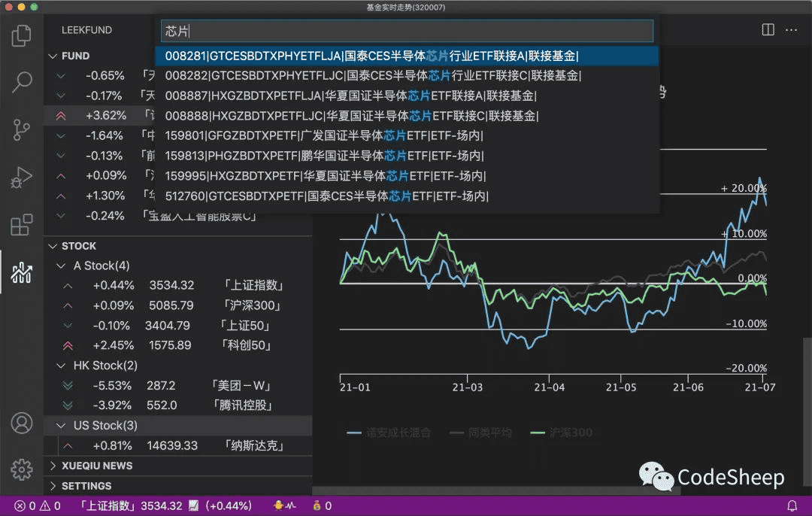Select result 008281 国泰CES半导体芯片行业ETF联接A
This screenshot has height=516, width=812.
point(407,56)
